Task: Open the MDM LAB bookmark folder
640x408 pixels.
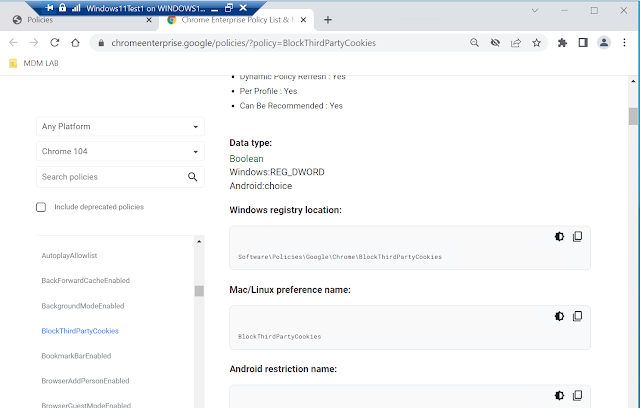Action: [34, 63]
